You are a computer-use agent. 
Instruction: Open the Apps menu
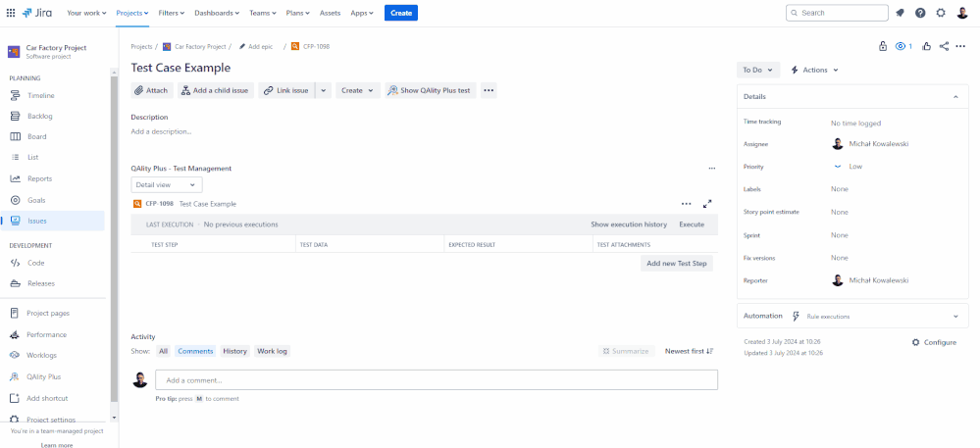362,13
